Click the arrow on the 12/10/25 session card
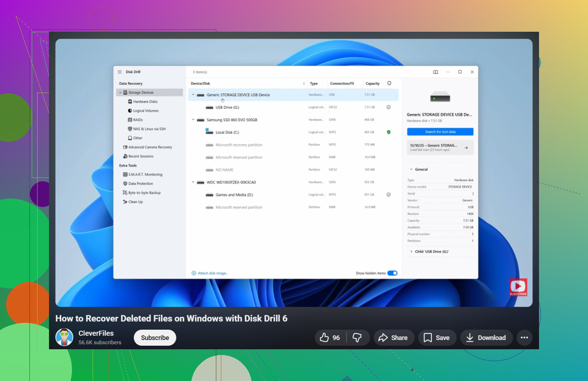588x381 pixels. point(466,148)
